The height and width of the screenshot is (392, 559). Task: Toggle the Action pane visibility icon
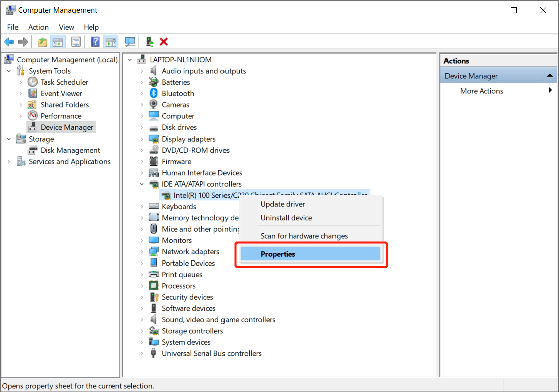(x=111, y=41)
